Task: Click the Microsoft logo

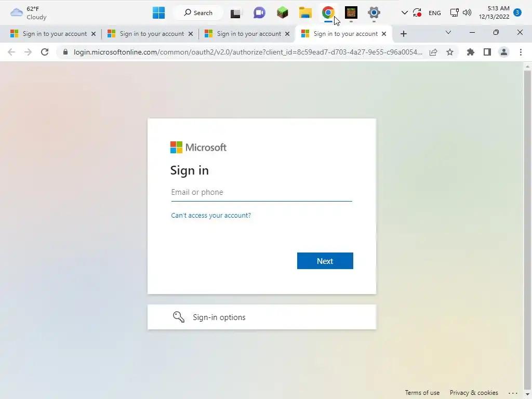Action: pyautogui.click(x=198, y=148)
